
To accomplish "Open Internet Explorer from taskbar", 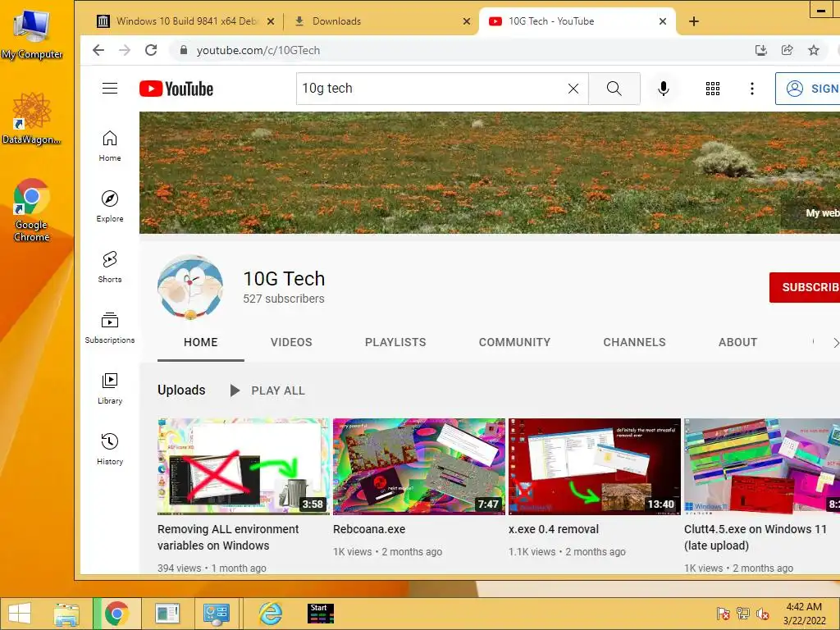I will (x=270, y=614).
